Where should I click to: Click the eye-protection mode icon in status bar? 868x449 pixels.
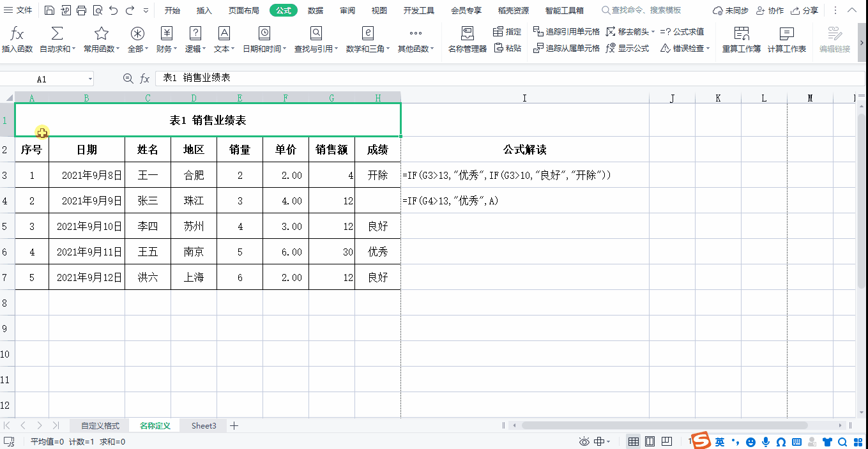click(x=584, y=442)
